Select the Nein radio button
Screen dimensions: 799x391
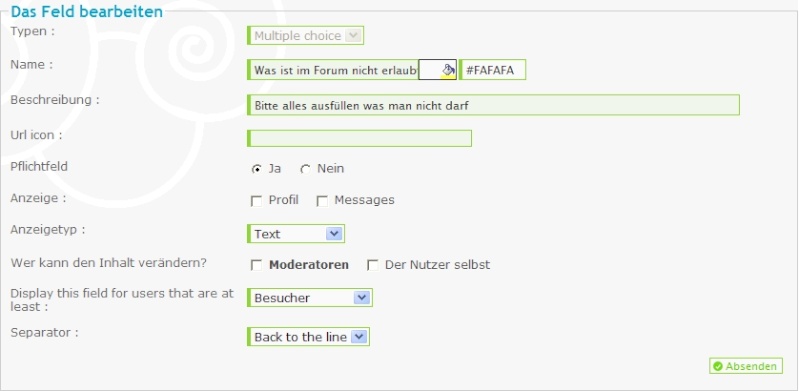[305, 169]
